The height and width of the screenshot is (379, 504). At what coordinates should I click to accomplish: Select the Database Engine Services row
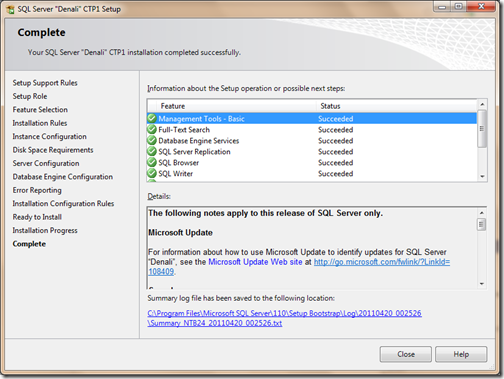click(x=312, y=140)
